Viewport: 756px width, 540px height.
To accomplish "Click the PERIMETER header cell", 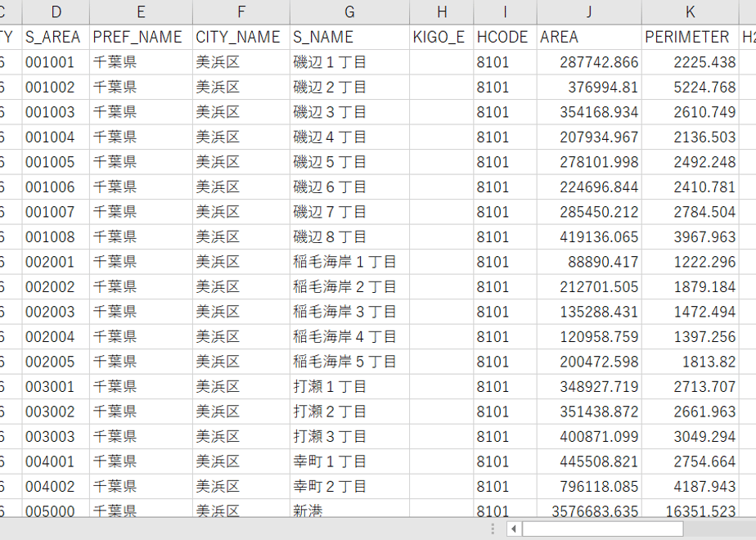I will [x=691, y=37].
